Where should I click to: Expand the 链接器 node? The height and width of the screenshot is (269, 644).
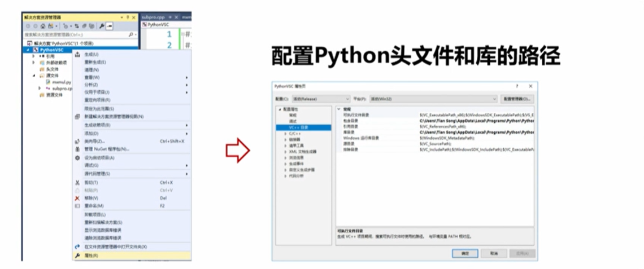pyautogui.click(x=286, y=139)
